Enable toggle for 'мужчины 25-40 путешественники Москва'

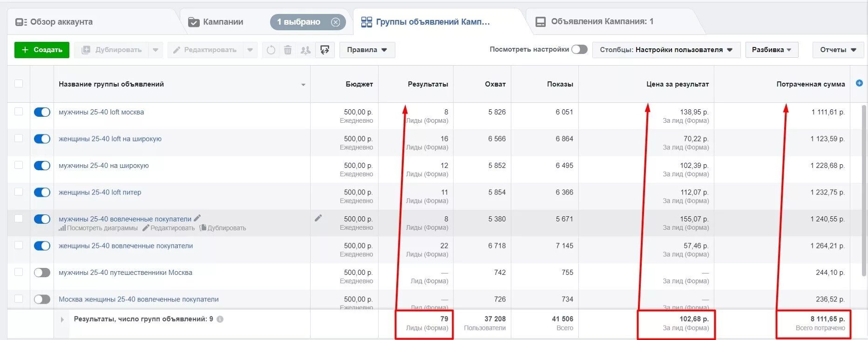point(42,273)
